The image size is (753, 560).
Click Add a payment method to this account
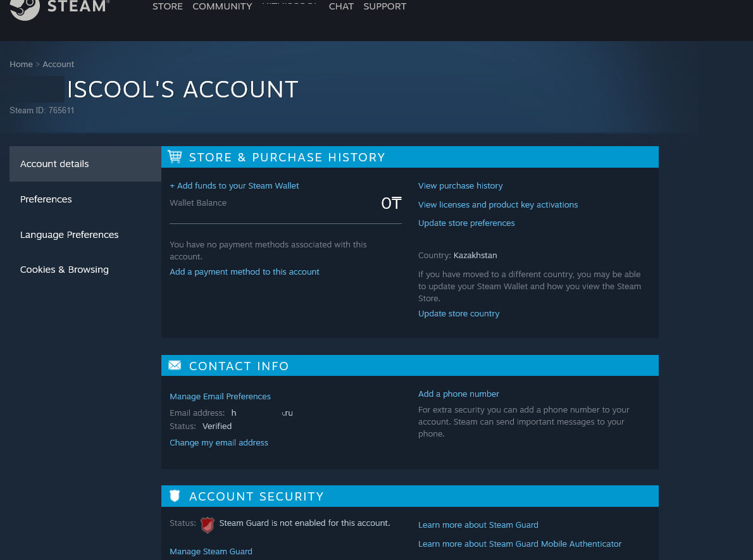(244, 272)
